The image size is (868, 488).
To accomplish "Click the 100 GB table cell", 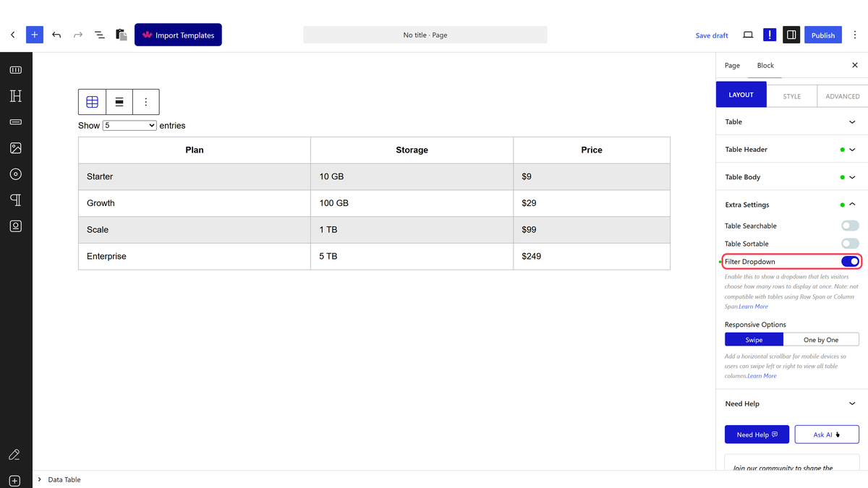I will 412,203.
